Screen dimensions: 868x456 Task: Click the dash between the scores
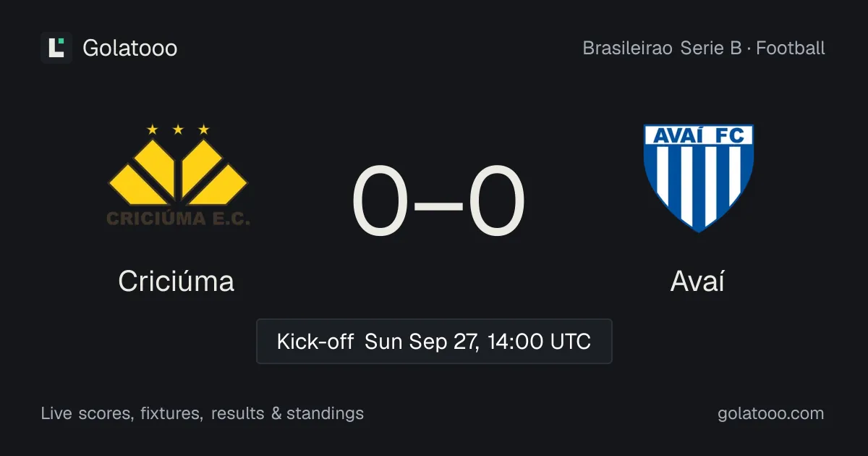point(438,203)
